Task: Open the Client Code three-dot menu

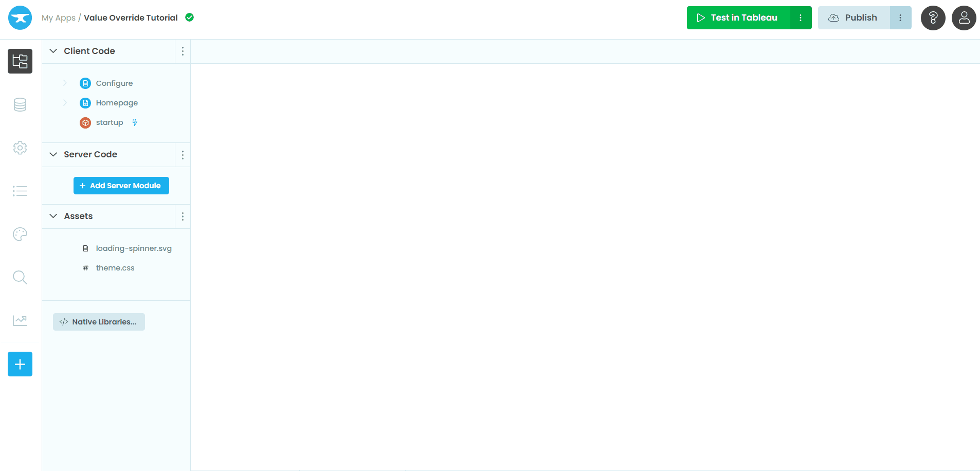Action: coord(183,51)
